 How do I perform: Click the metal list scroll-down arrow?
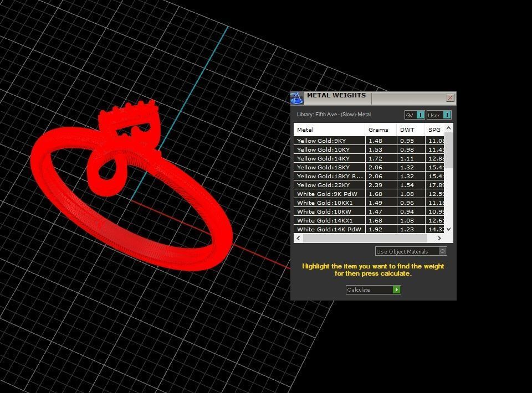[x=448, y=229]
